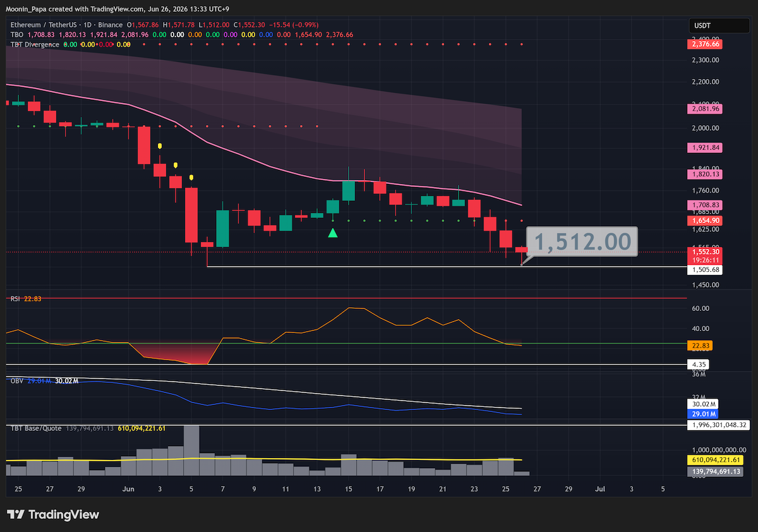The image size is (758, 532).
Task: Click the 1,921.84 price axis label
Action: (706, 147)
